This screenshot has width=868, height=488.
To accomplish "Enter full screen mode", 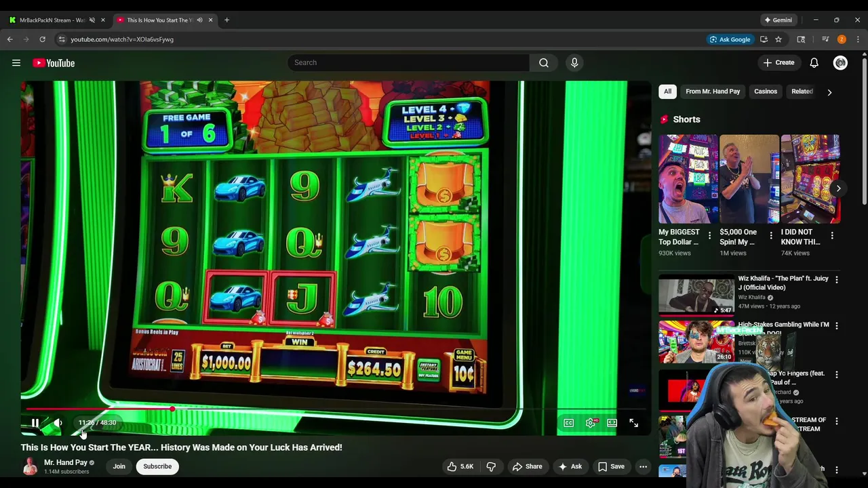I will tap(633, 423).
